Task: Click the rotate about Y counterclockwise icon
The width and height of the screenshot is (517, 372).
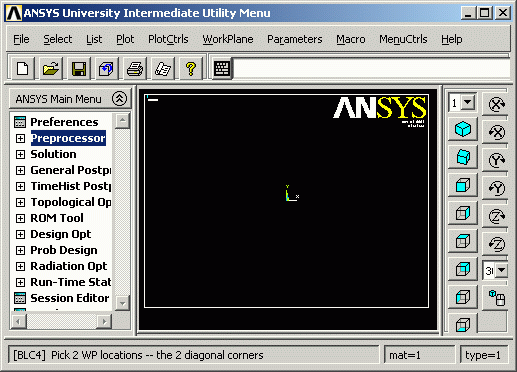Action: 497,188
